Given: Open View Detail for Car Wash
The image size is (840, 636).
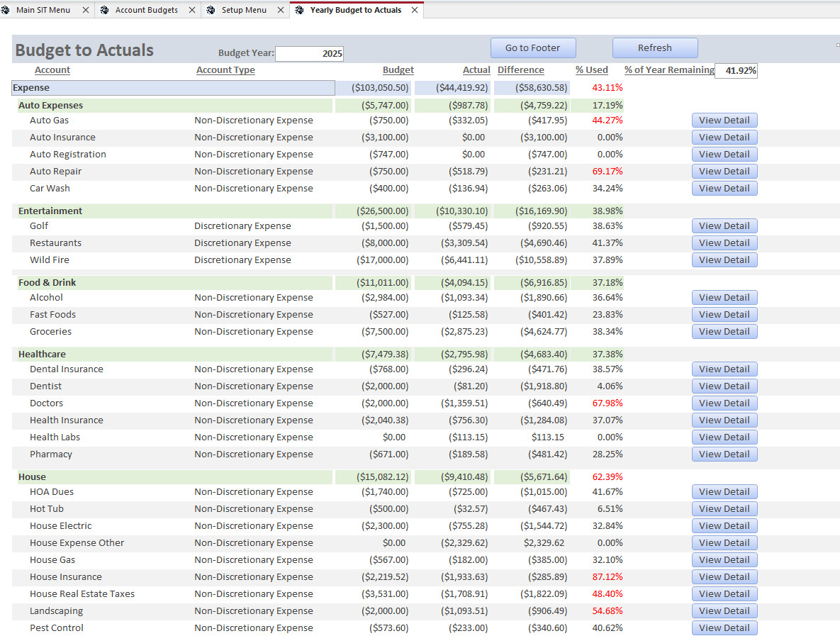Looking at the screenshot, I should tap(724, 189).
